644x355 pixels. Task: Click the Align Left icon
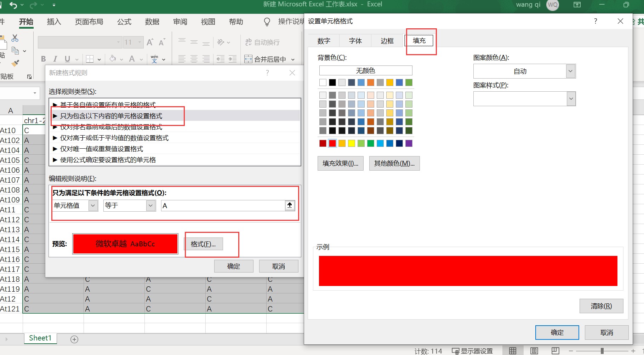tap(182, 59)
